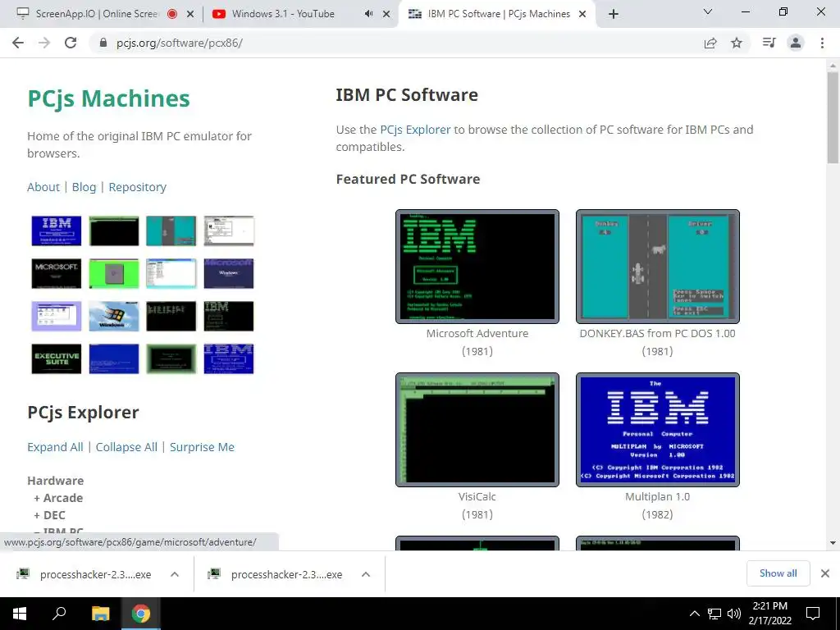Screen dimensions: 840x630
Task: Open the tab search chevron
Action: 707,11
